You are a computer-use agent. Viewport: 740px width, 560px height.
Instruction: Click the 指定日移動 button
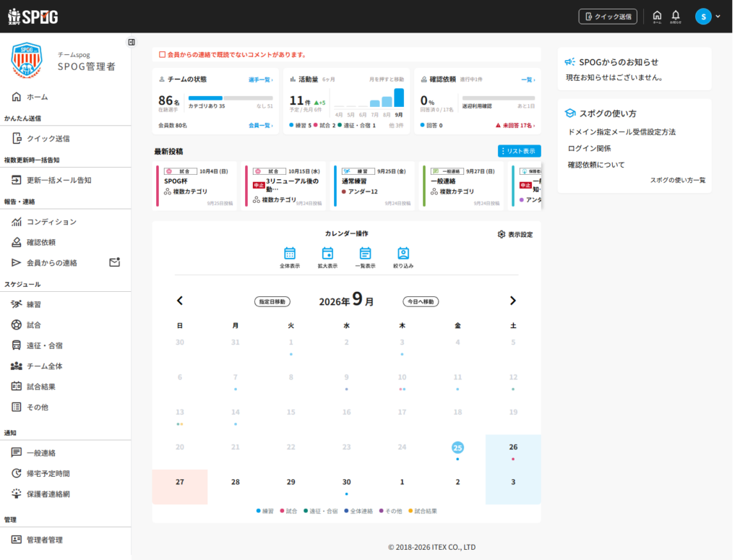(272, 301)
